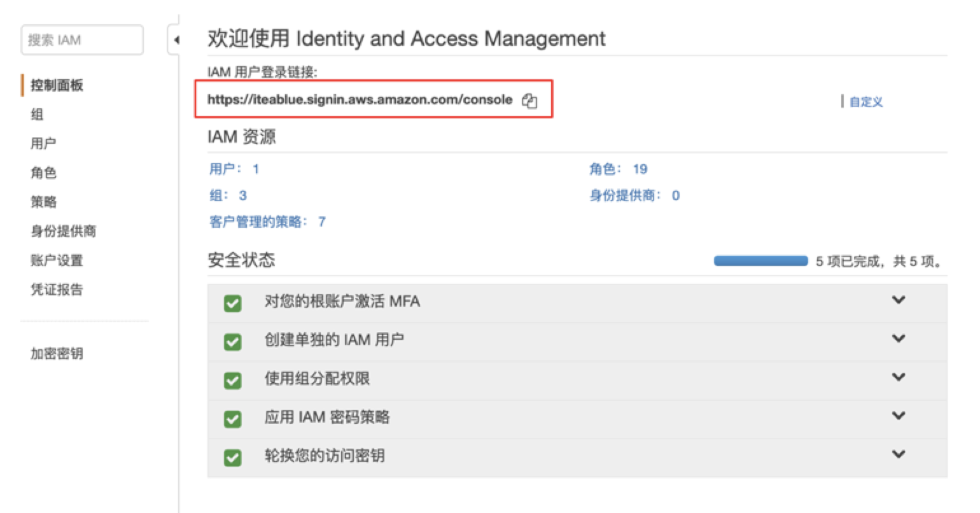Click the IAM 资源 heading
The width and height of the screenshot is (980, 513).
pos(242,137)
